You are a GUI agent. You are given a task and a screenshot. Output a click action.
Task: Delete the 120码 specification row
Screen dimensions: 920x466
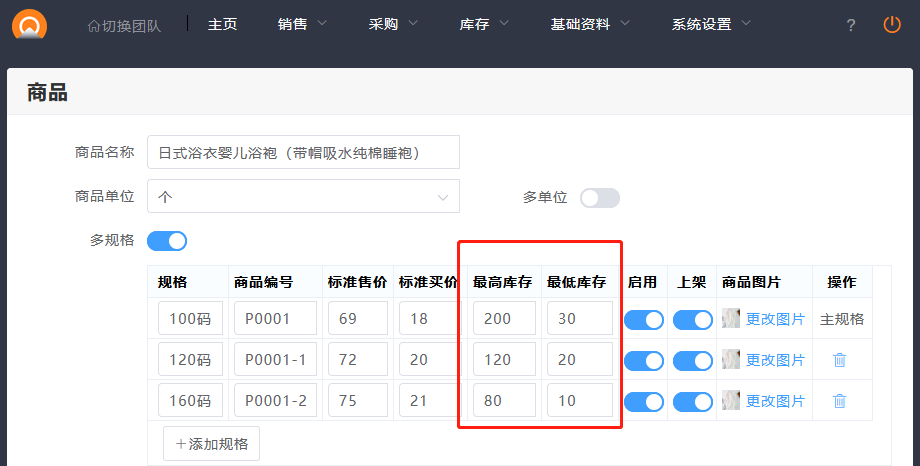coord(840,360)
